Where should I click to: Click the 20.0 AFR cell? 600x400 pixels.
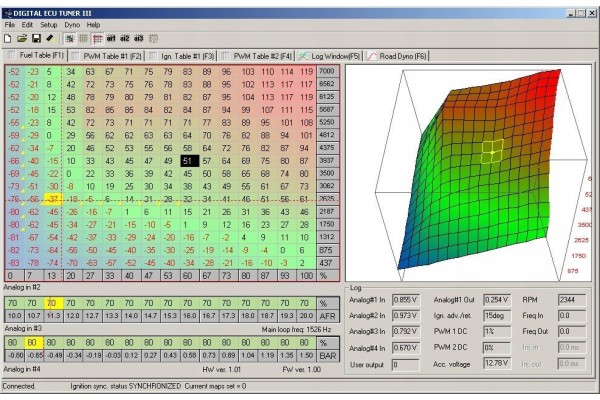coord(306,316)
